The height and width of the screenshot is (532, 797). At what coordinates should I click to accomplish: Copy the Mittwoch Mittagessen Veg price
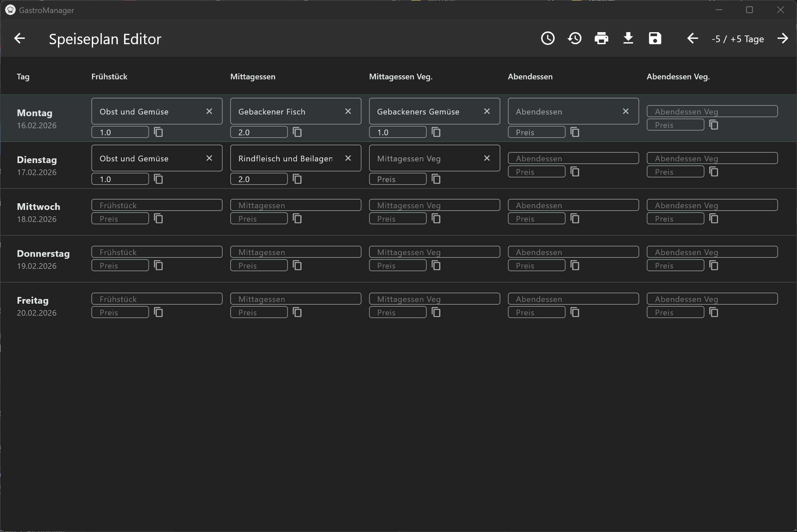(x=436, y=219)
